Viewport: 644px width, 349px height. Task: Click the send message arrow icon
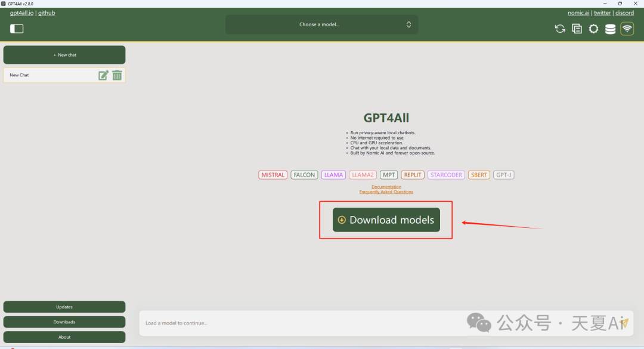coord(624,323)
